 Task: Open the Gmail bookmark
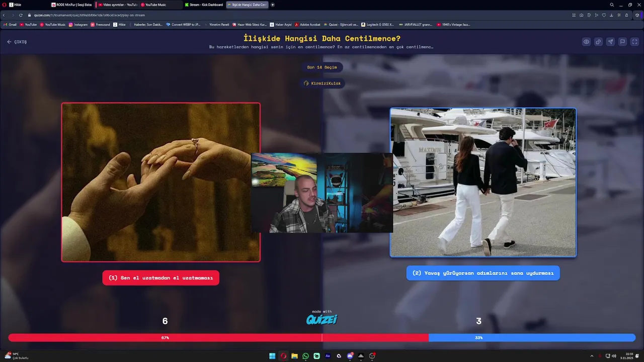(10, 25)
